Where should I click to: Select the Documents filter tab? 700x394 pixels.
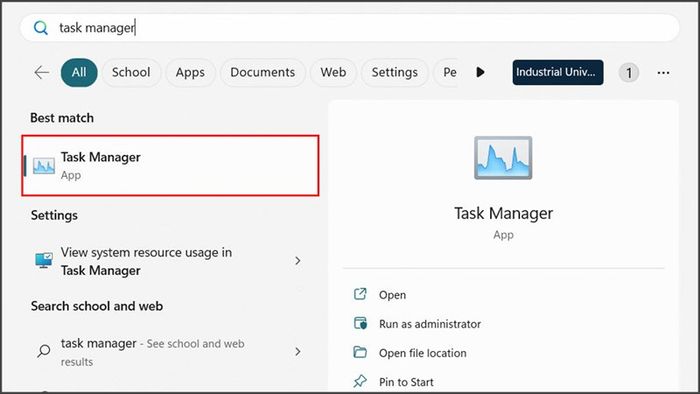[262, 72]
